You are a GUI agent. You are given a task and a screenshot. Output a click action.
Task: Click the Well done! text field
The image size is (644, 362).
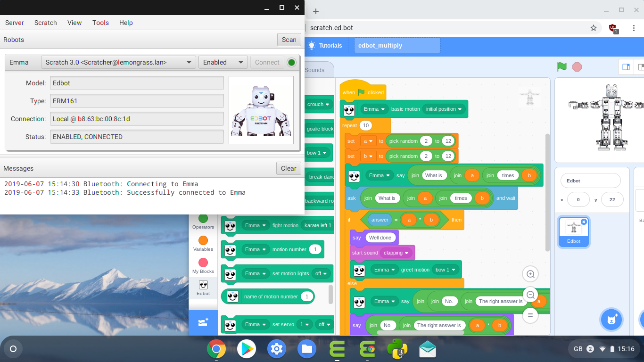click(x=380, y=238)
